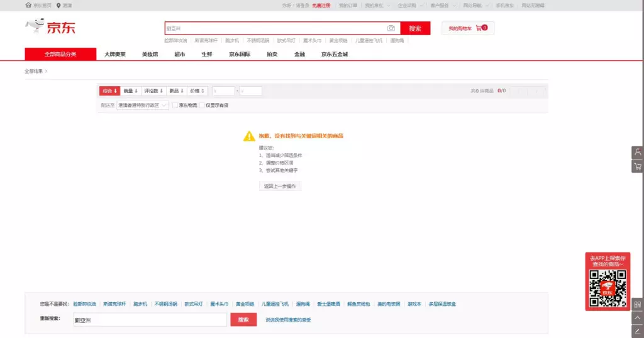Open the delivery region dropdown
Image resolution: width=644 pixels, height=338 pixels.
(x=143, y=105)
